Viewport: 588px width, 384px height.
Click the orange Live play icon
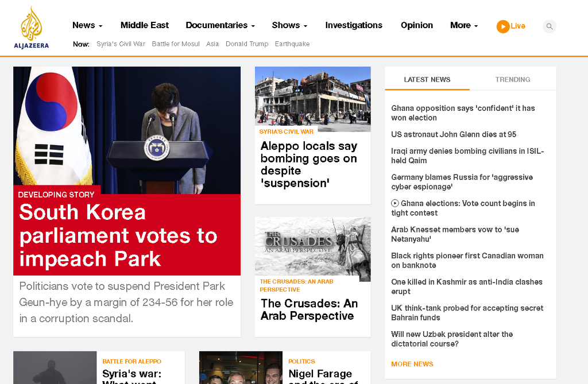coord(503,26)
